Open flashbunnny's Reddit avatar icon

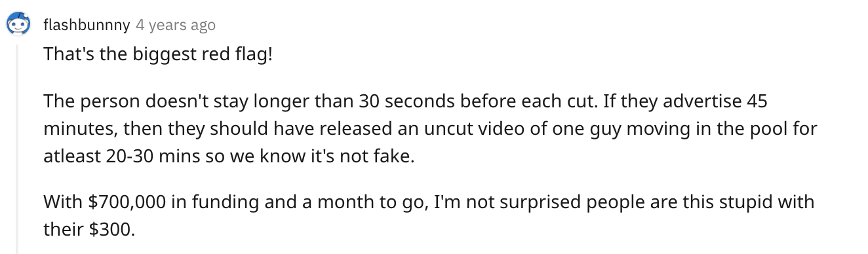pyautogui.click(x=18, y=24)
